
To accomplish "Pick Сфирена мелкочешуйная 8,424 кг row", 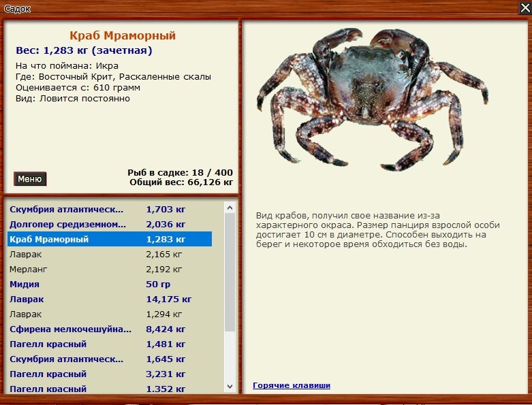I will (109, 329).
